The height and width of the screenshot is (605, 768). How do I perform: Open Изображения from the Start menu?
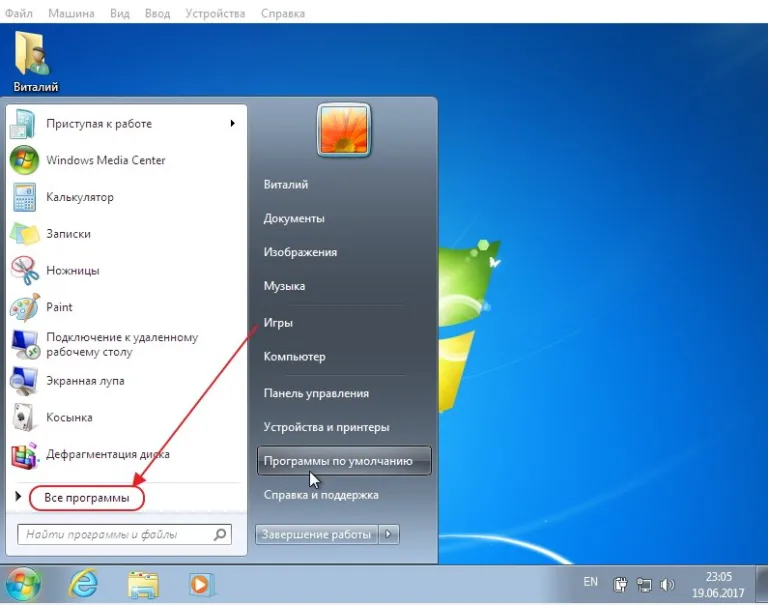(x=300, y=252)
